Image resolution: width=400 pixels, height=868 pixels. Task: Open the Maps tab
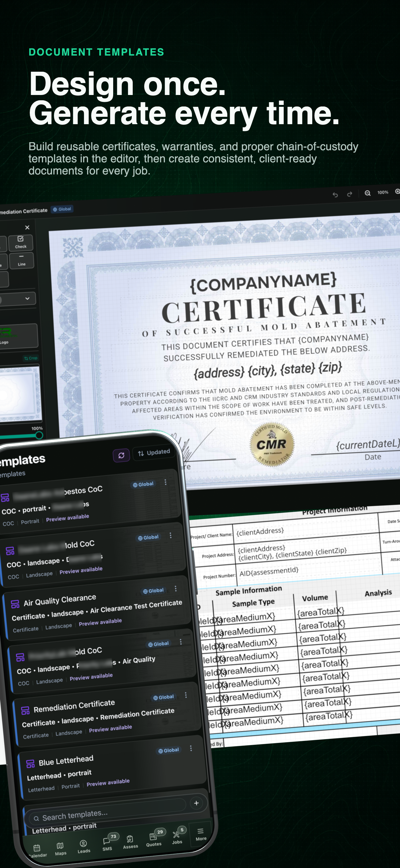pos(60,849)
